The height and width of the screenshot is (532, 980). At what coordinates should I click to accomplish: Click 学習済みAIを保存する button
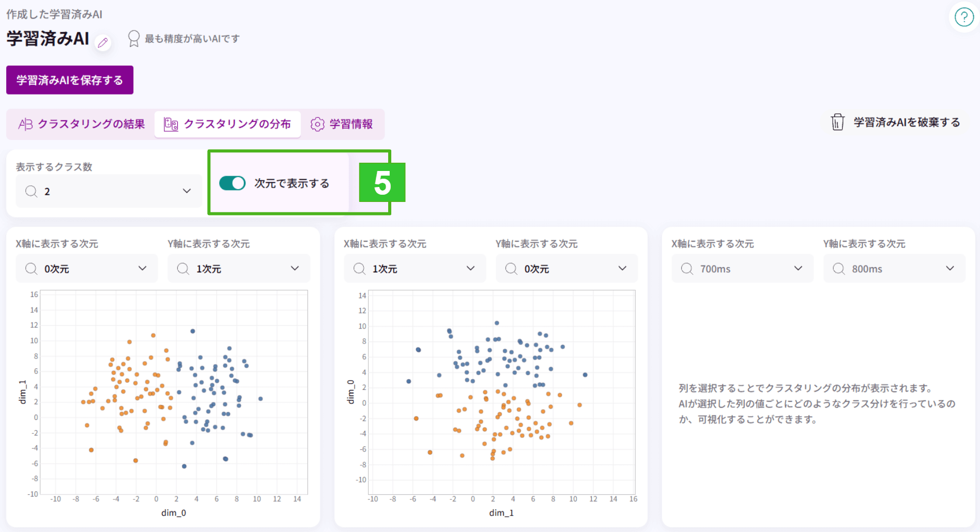click(70, 80)
